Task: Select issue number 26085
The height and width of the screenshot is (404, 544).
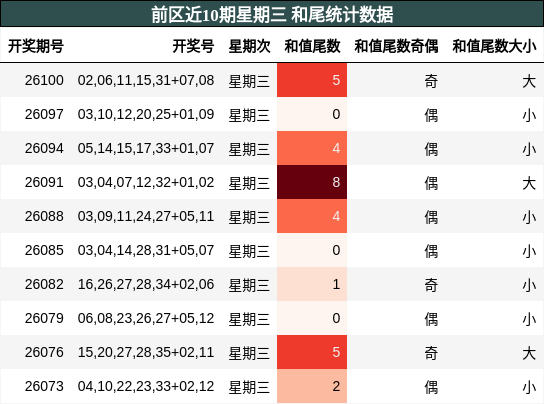Action: [x=44, y=251]
